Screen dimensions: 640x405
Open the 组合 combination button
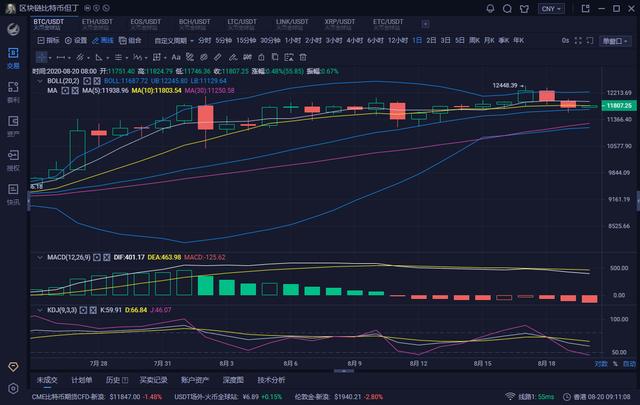click(x=130, y=40)
